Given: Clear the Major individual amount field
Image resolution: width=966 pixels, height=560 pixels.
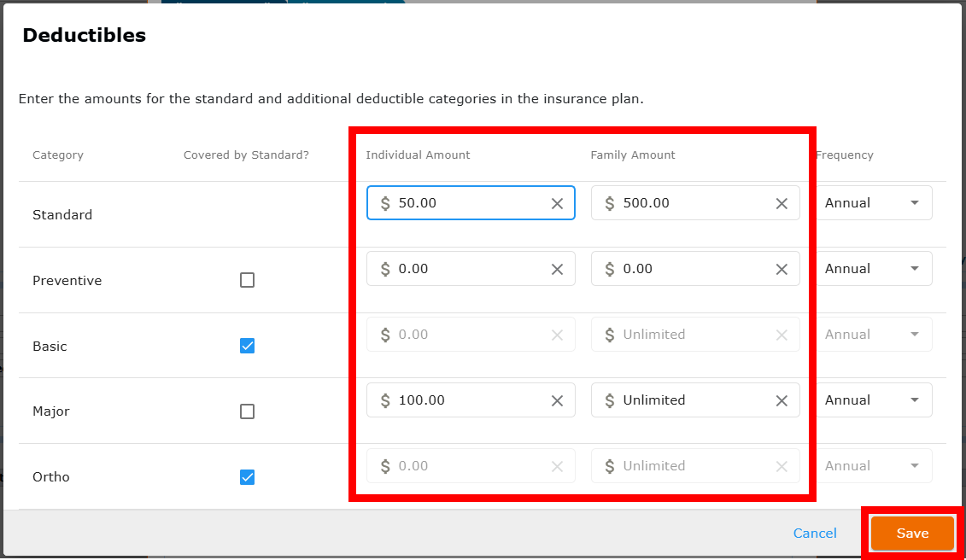Looking at the screenshot, I should (x=557, y=400).
